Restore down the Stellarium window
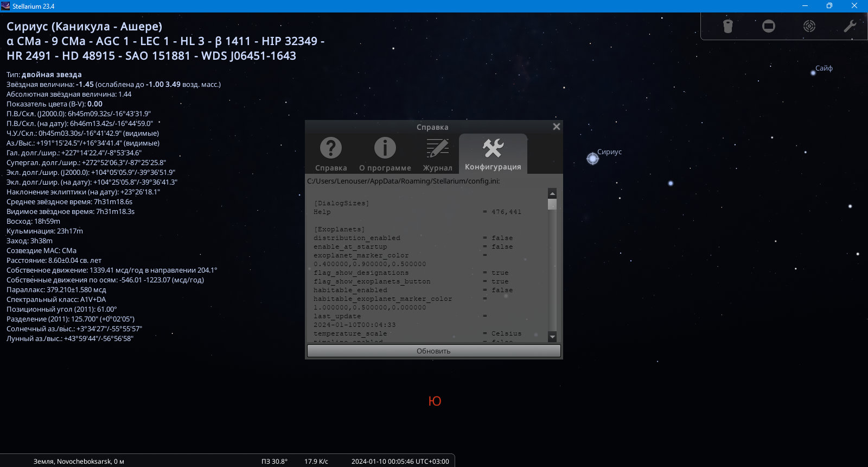868x467 pixels. [829, 6]
